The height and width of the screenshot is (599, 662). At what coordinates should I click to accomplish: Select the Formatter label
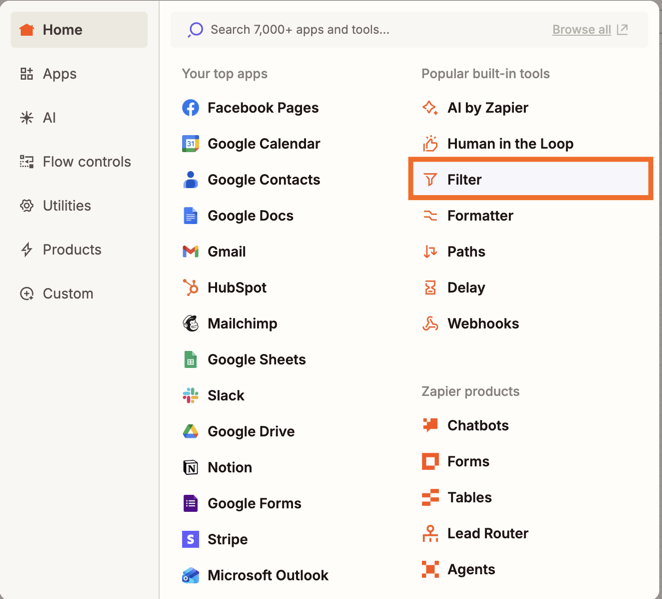pos(480,215)
